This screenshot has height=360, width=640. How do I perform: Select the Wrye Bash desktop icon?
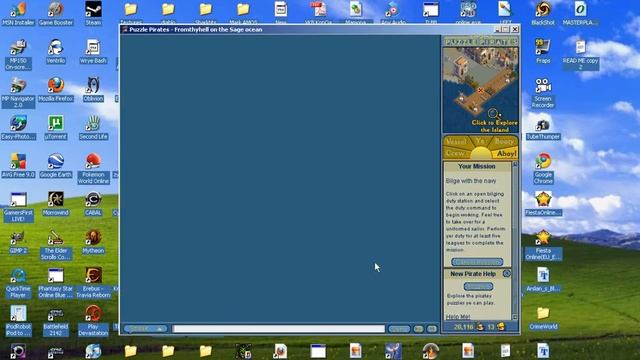click(93, 51)
